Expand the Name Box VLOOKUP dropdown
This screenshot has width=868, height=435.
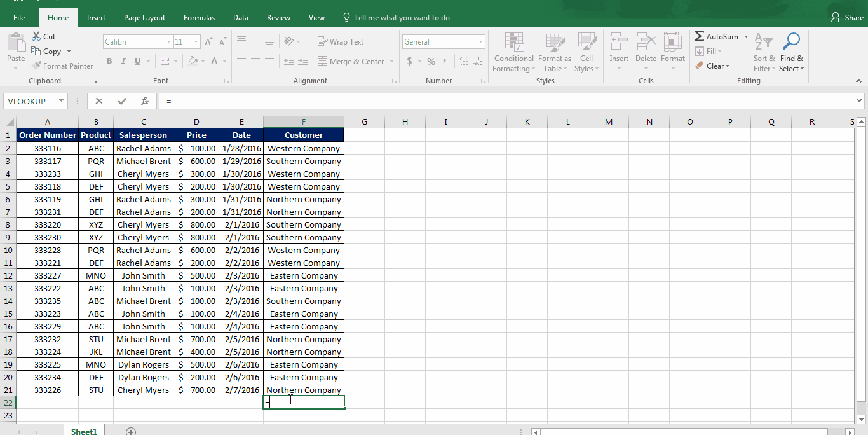62,101
